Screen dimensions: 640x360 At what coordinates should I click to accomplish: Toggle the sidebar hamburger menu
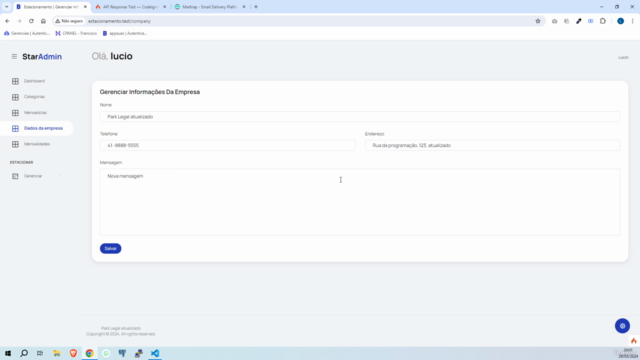[x=14, y=57]
